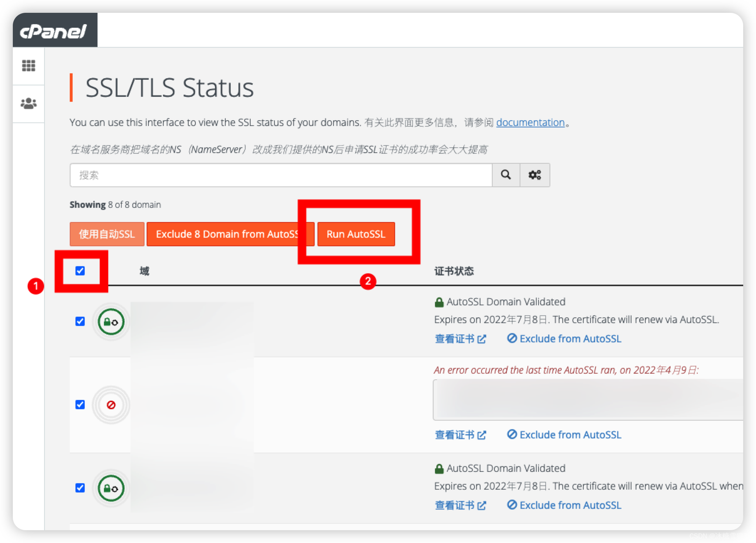Toggle the select-all domains checkbox
This screenshot has height=543, width=756.
(x=80, y=271)
